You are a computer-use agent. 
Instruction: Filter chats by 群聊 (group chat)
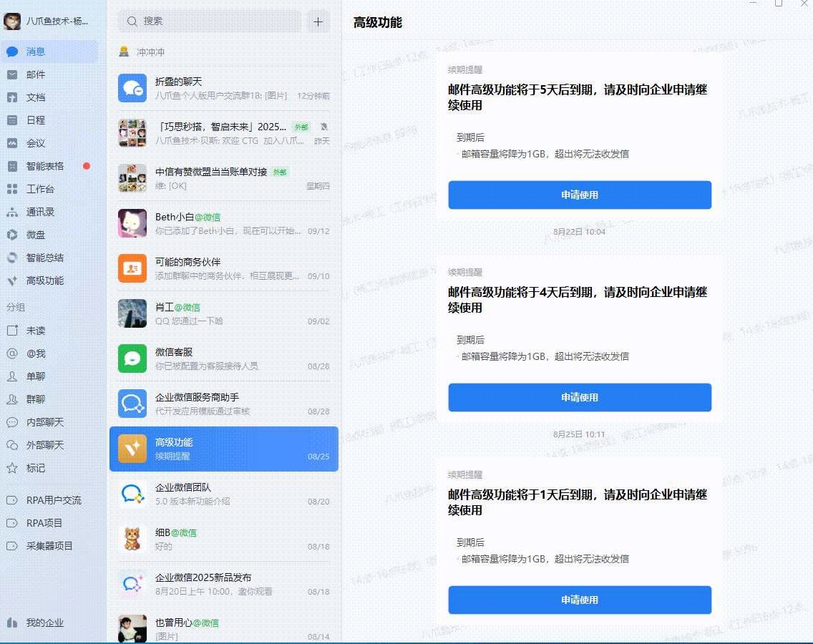[x=49, y=399]
